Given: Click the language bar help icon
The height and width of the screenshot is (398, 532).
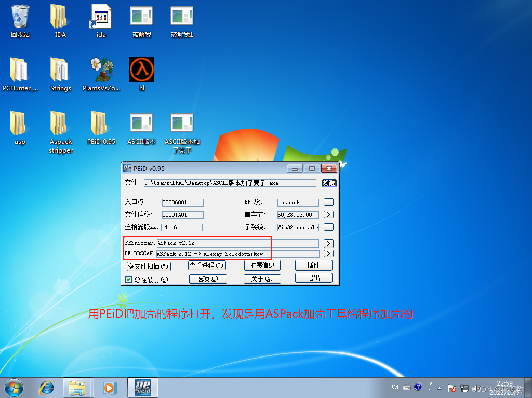Looking at the screenshot, I should [418, 387].
